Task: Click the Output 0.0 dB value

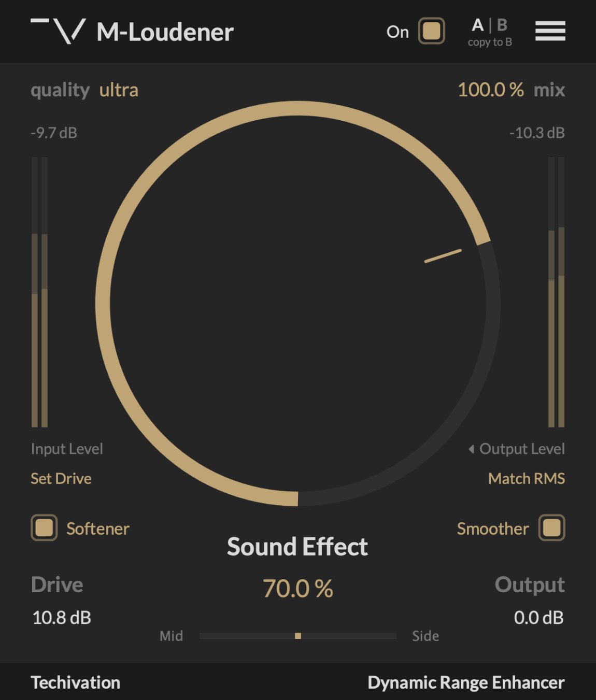Action: click(538, 618)
